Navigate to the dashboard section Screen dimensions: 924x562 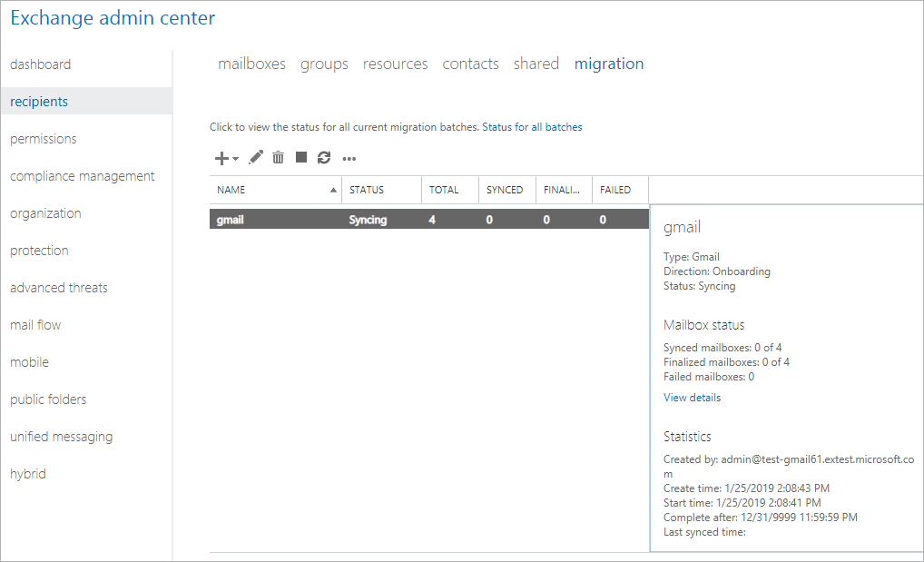(40, 64)
